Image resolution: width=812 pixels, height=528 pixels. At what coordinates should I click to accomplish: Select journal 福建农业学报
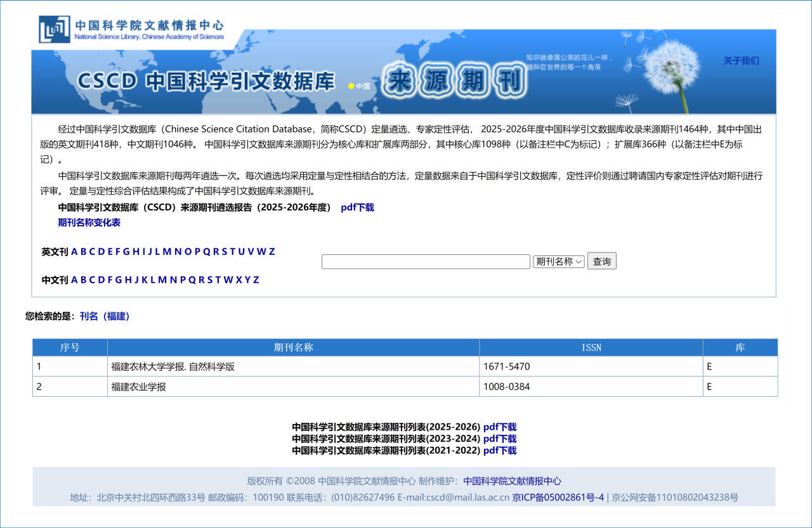pyautogui.click(x=138, y=387)
